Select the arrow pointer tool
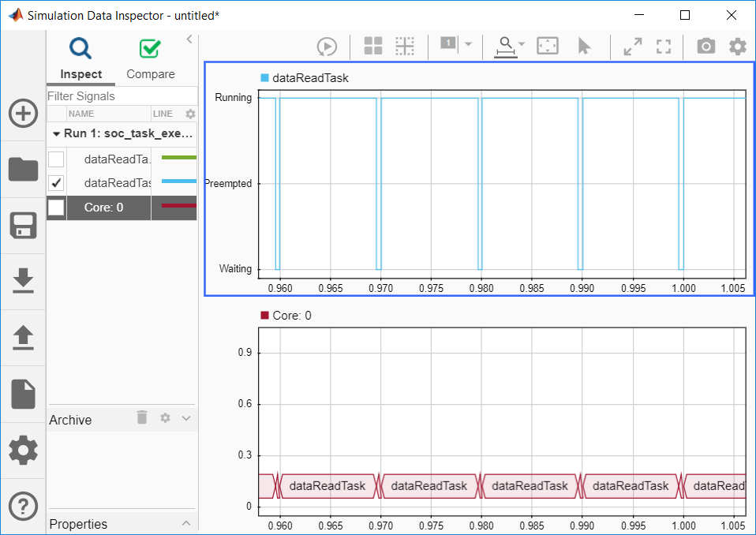The image size is (756, 535). pyautogui.click(x=584, y=47)
